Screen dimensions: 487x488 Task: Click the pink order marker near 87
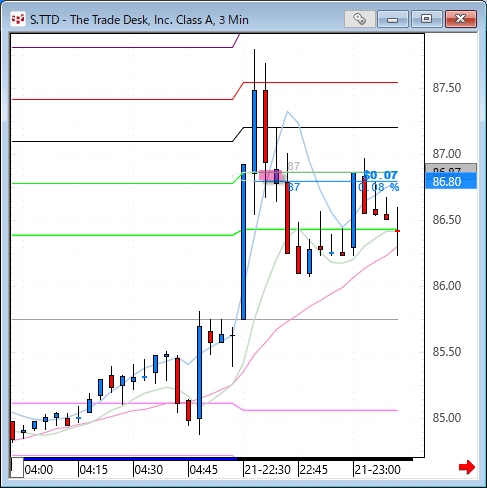click(x=270, y=175)
